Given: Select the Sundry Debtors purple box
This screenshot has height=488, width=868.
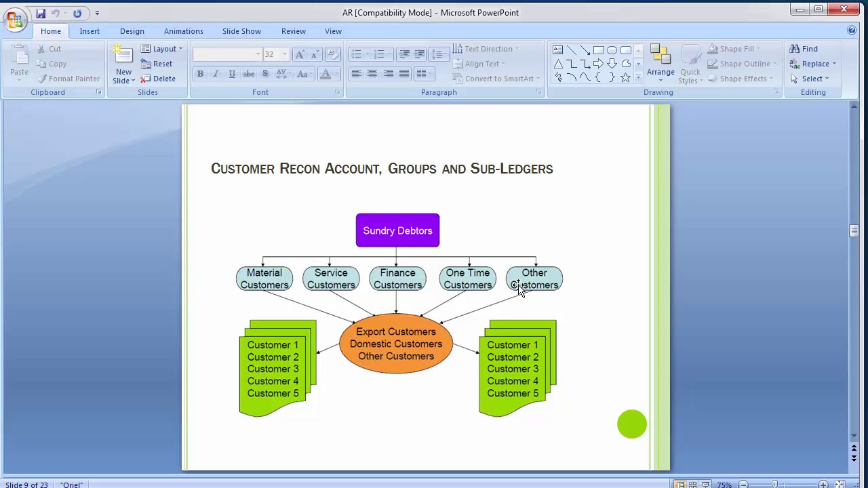Looking at the screenshot, I should [397, 230].
